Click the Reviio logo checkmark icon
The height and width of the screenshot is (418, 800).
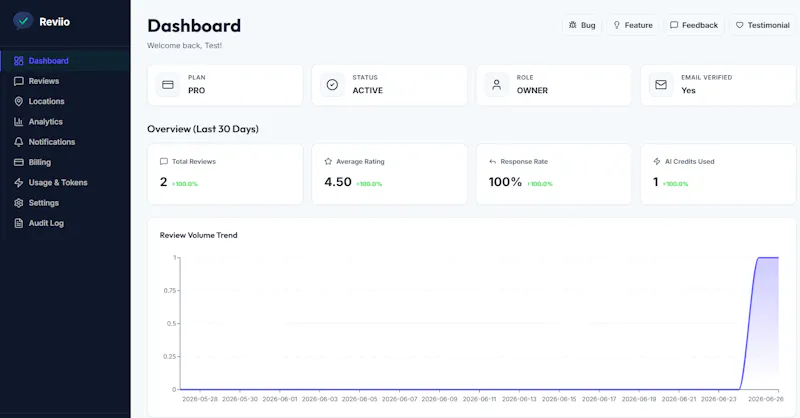click(23, 21)
